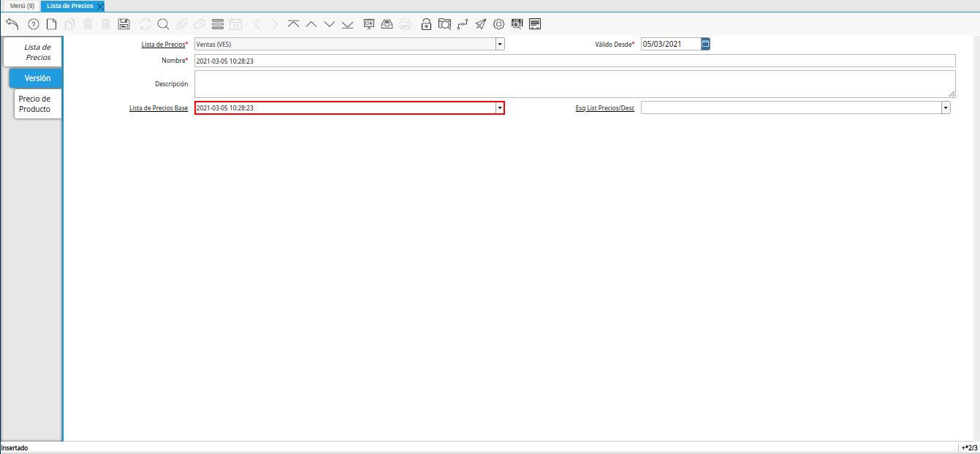Save the record with the floppy disk icon
This screenshot has height=454, width=980.
point(124,24)
